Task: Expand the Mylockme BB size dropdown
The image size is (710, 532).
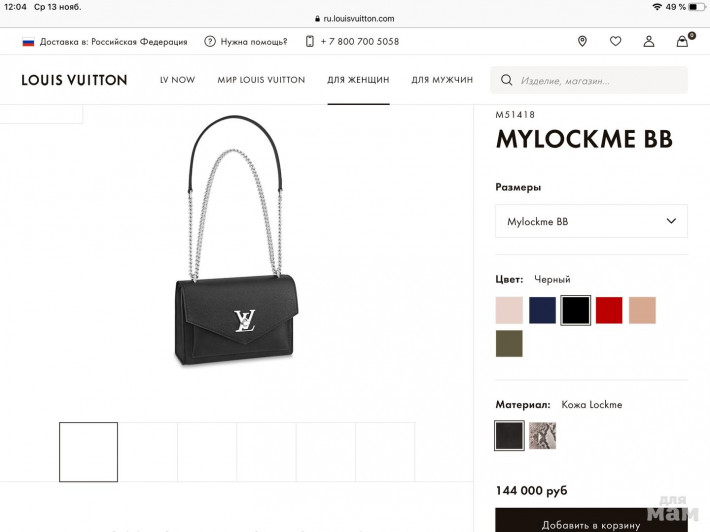Action: 591,221
